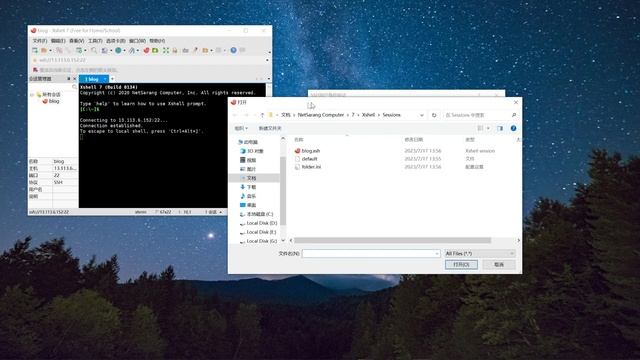640x360 pixels.
Task: Click the blue help icon in Xshell toolbar
Action: [233, 50]
